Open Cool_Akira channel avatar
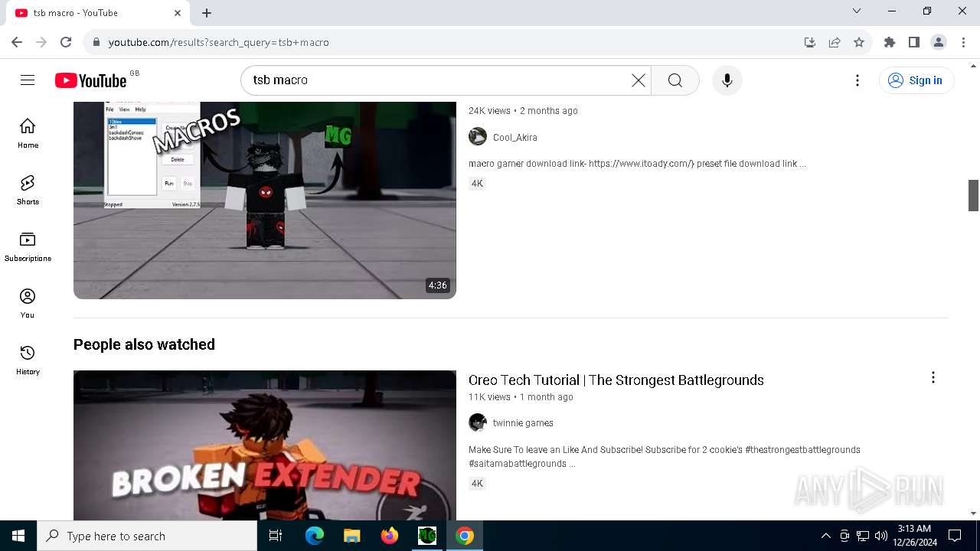This screenshot has height=551, width=980. pos(478,137)
